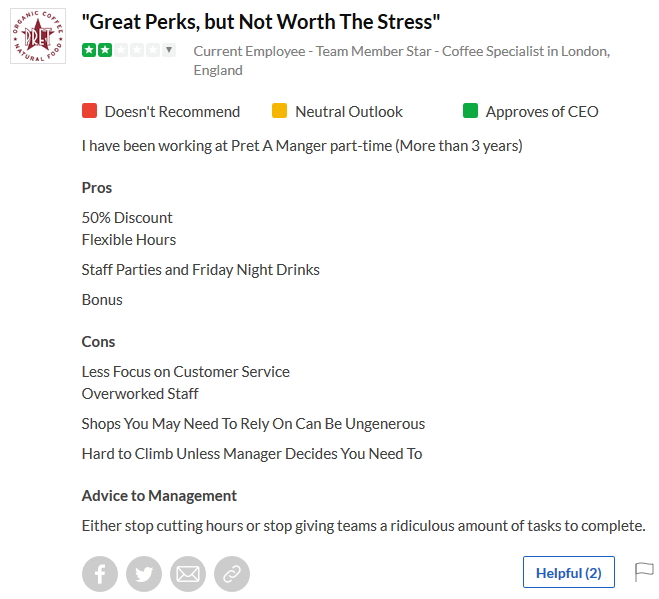The width and height of the screenshot is (659, 599).
Task: Copy review link with chain icon
Action: coord(232,574)
